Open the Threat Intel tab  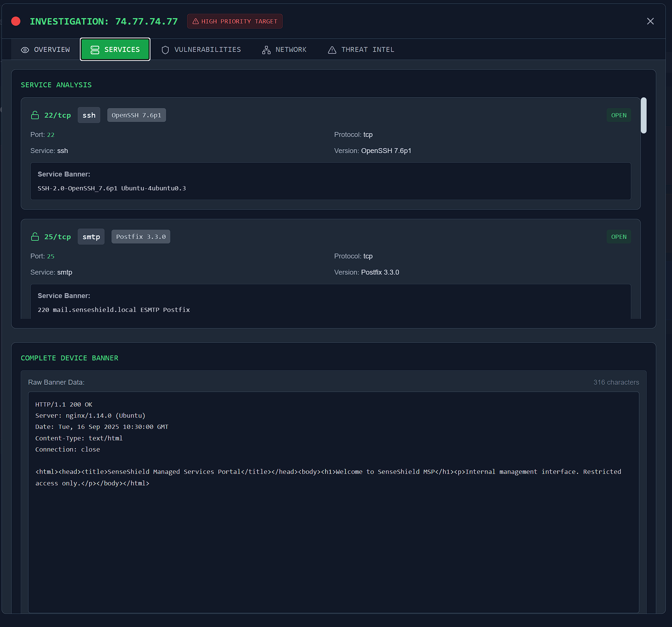tap(360, 50)
